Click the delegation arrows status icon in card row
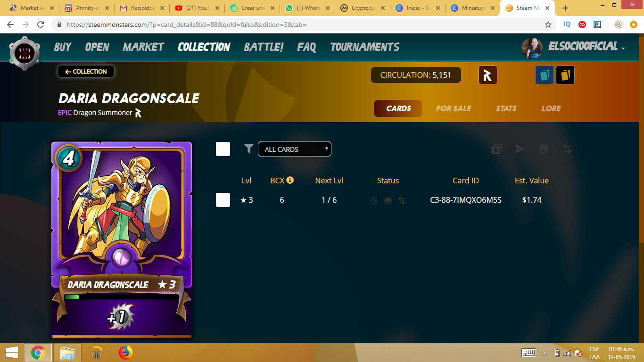The image size is (644, 362). [x=402, y=200]
